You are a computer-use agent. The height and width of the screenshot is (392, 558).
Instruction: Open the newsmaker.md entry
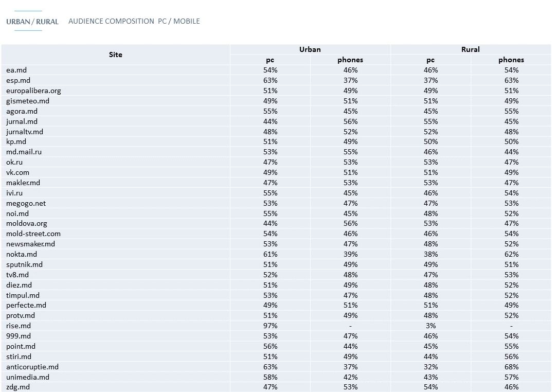[x=30, y=244]
